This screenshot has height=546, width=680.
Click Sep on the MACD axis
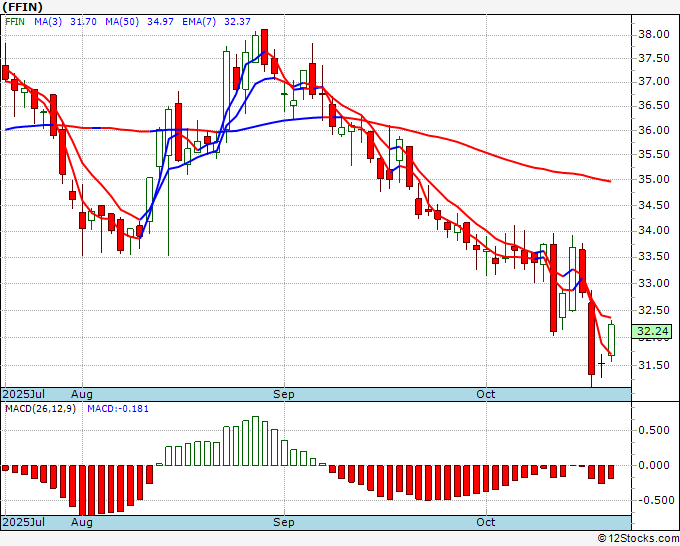[x=284, y=522]
